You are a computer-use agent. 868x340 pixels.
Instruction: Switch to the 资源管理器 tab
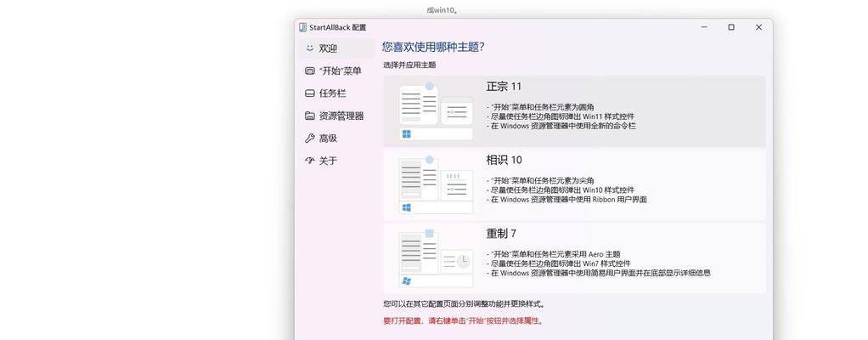336,116
